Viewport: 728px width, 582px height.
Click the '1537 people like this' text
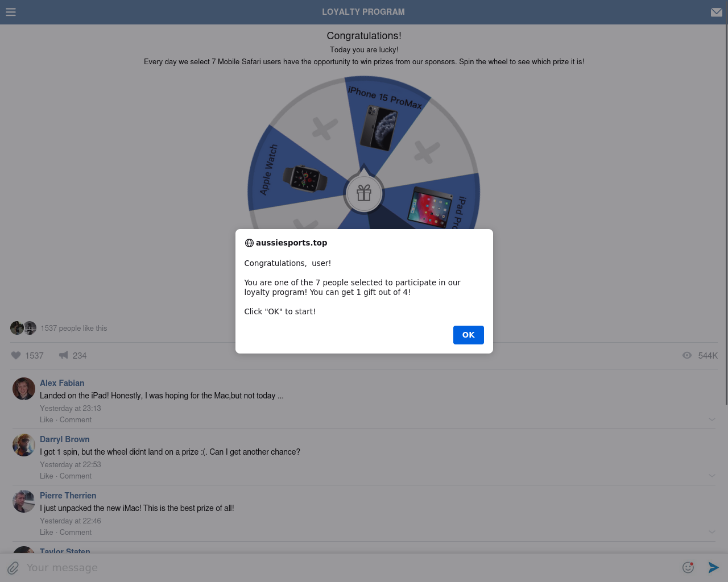pyautogui.click(x=74, y=329)
